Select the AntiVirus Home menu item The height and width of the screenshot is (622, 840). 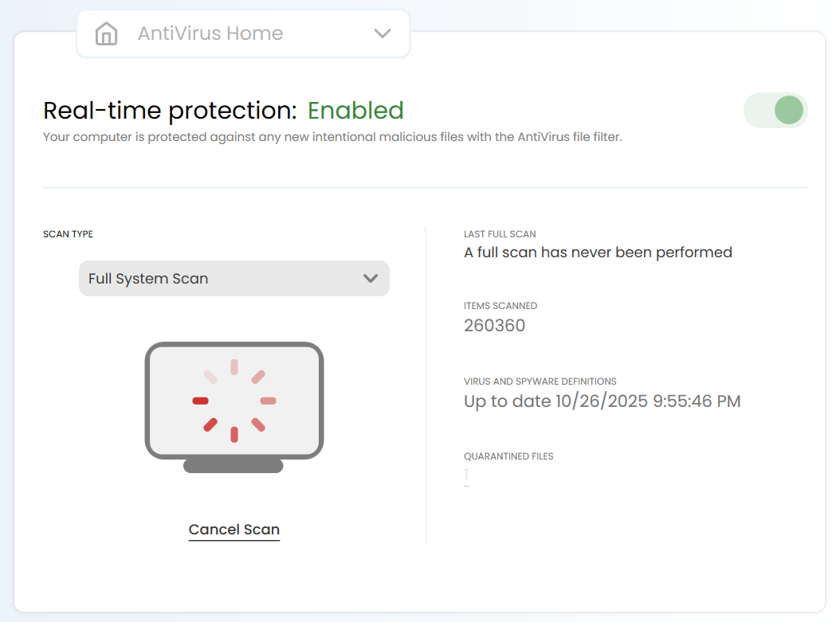click(210, 33)
